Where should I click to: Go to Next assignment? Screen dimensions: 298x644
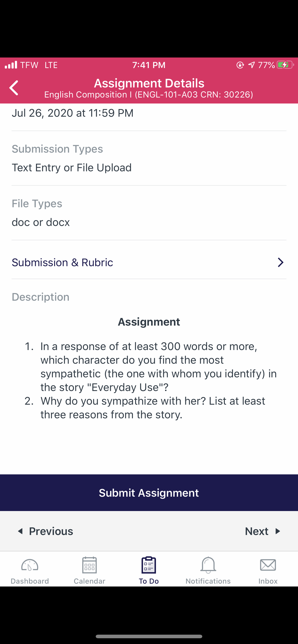point(263,531)
